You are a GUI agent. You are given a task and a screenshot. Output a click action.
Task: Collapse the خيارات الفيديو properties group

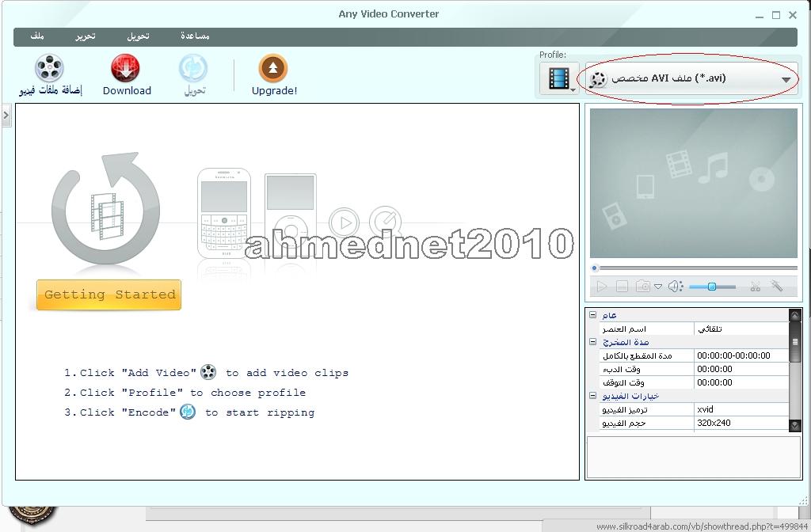(x=592, y=396)
